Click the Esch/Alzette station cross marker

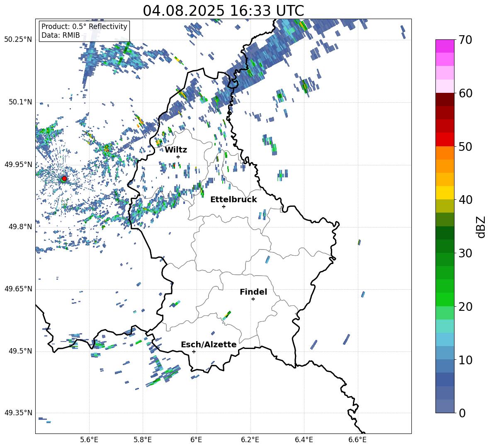point(194,351)
